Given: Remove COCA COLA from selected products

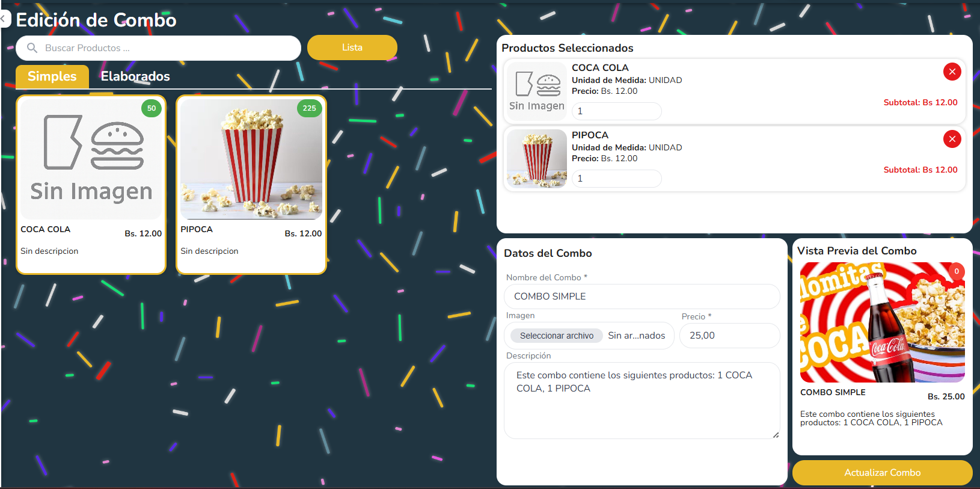Looking at the screenshot, I should [952, 72].
